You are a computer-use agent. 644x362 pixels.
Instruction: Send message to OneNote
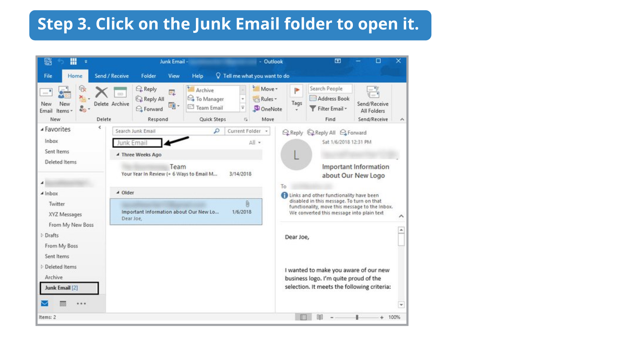click(x=268, y=109)
